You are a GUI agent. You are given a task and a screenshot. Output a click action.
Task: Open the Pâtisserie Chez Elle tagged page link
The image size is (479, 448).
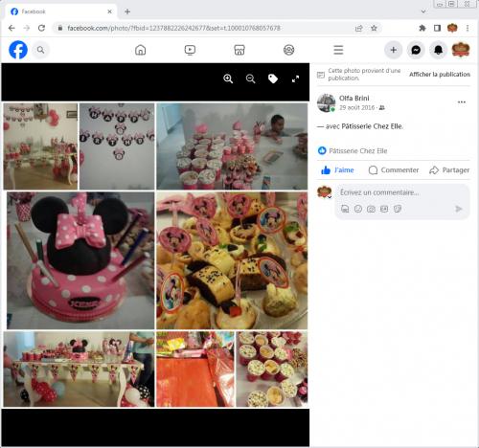tap(372, 126)
